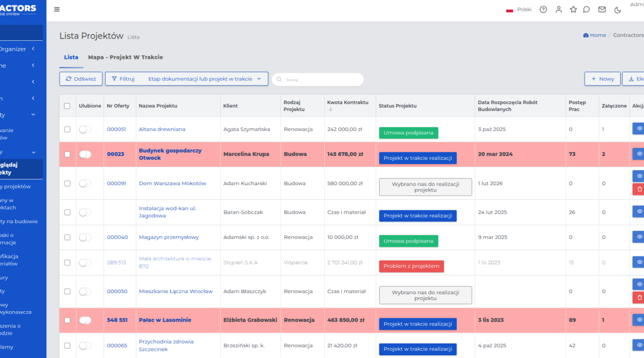Viewport: 644px width, 358px height.
Task: Check the box for Magazyn przemysłowy row
Action: tap(67, 237)
